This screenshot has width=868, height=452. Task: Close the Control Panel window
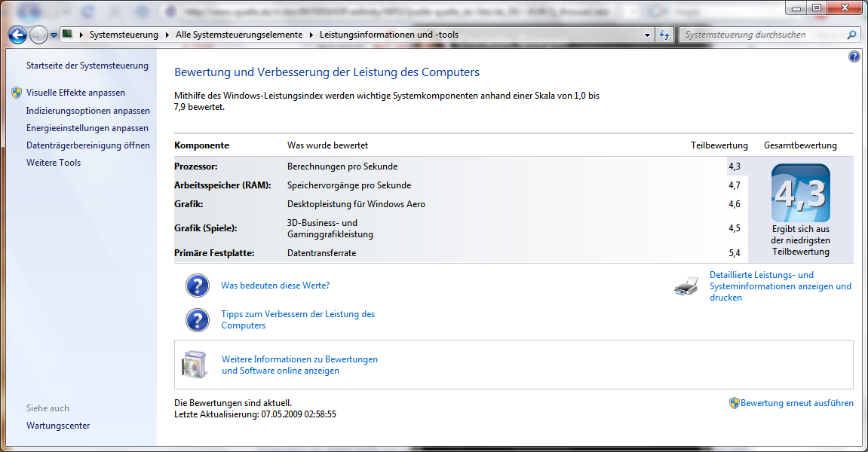click(x=845, y=8)
